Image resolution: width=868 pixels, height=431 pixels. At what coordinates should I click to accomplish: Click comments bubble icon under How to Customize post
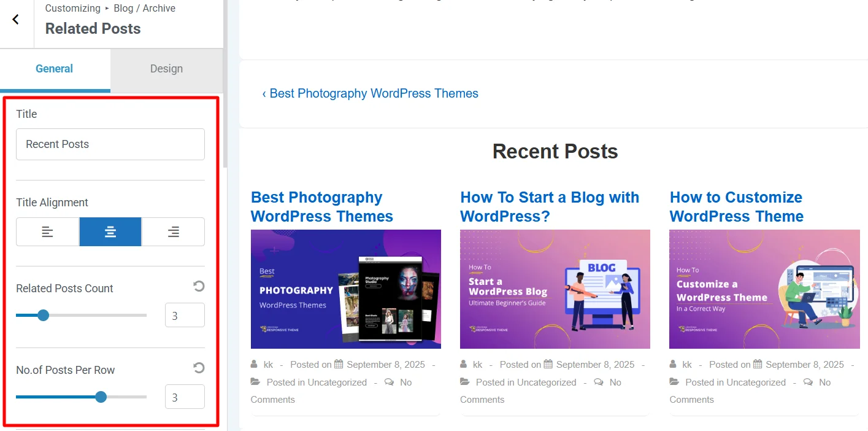point(808,382)
